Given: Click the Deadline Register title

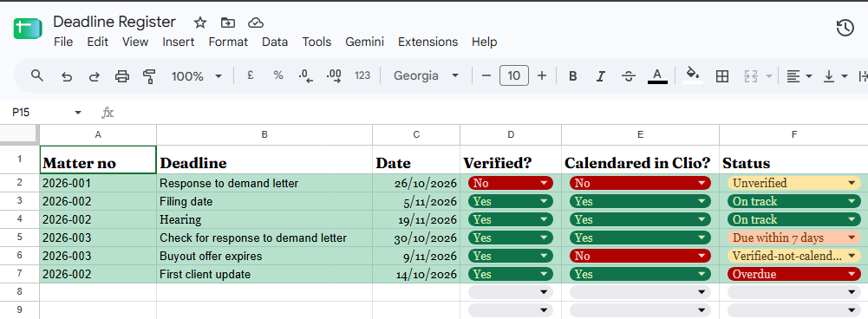Looking at the screenshot, I should [114, 23].
